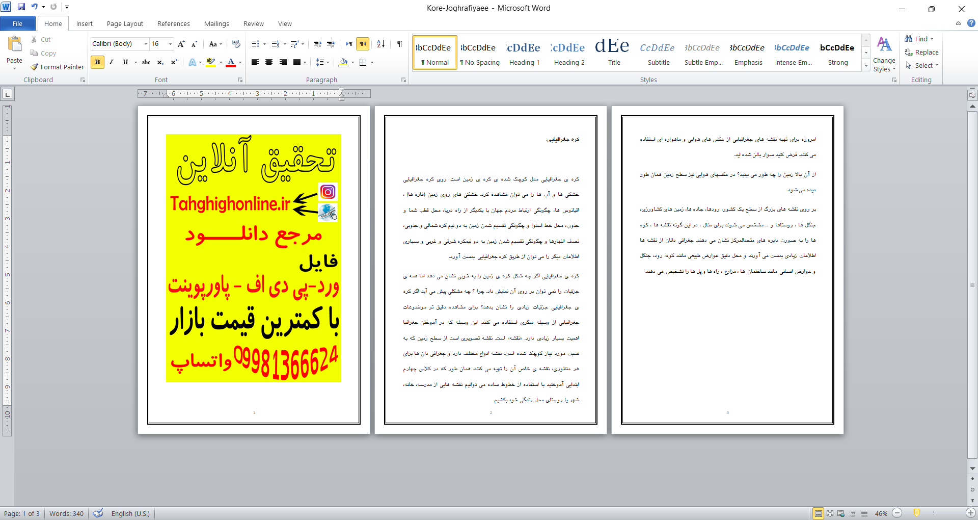The width and height of the screenshot is (980, 520).
Task: Apply the Title style
Action: [x=614, y=53]
